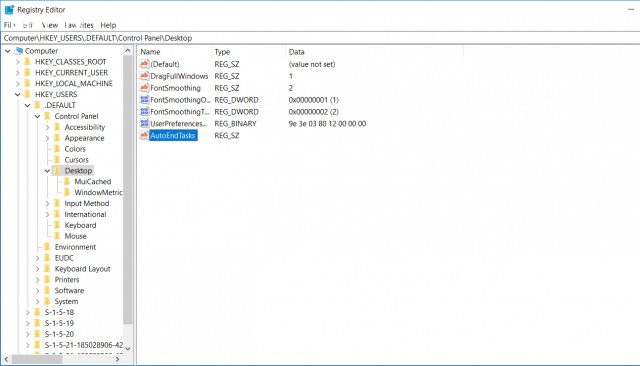Click the WindowMetrics folder icon
The width and height of the screenshot is (640, 366).
67,193
